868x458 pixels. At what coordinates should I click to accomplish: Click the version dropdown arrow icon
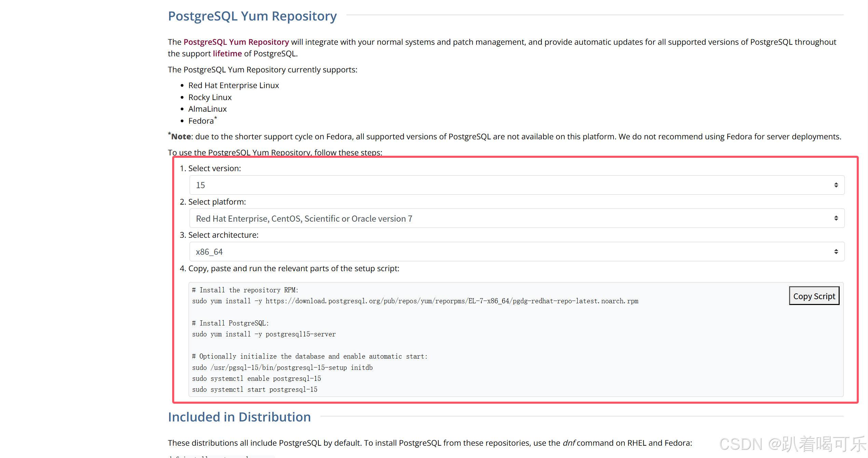pyautogui.click(x=836, y=185)
